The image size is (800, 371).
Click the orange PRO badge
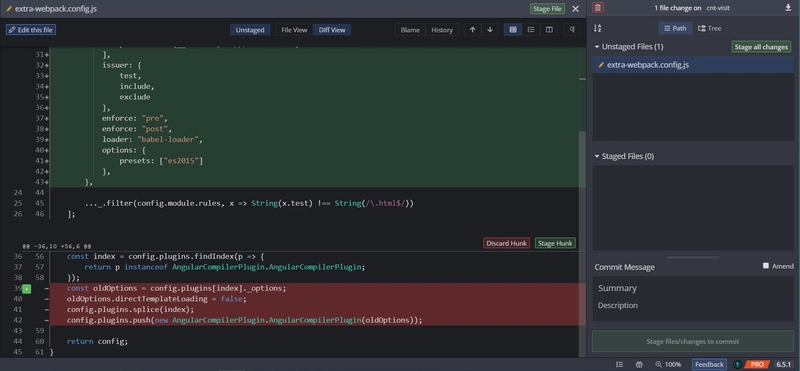(757, 364)
